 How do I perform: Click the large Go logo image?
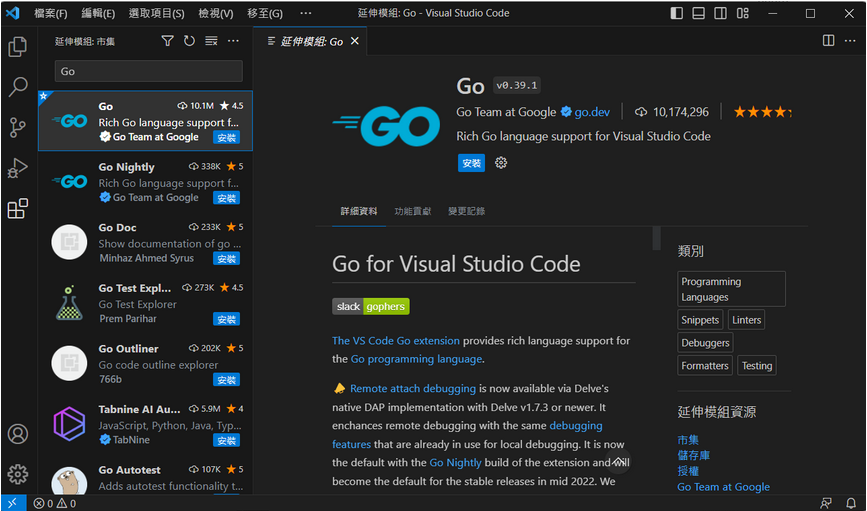[x=386, y=126]
